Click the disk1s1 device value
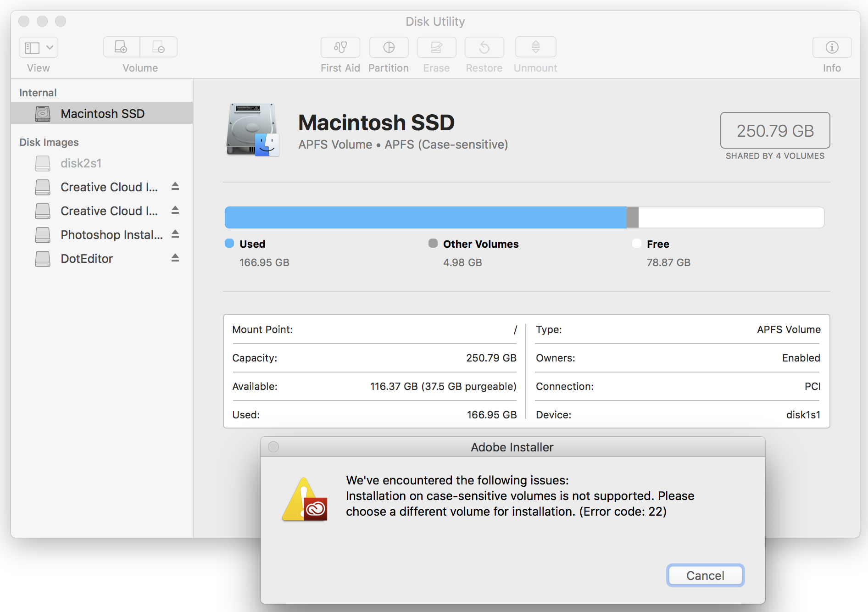 (803, 415)
